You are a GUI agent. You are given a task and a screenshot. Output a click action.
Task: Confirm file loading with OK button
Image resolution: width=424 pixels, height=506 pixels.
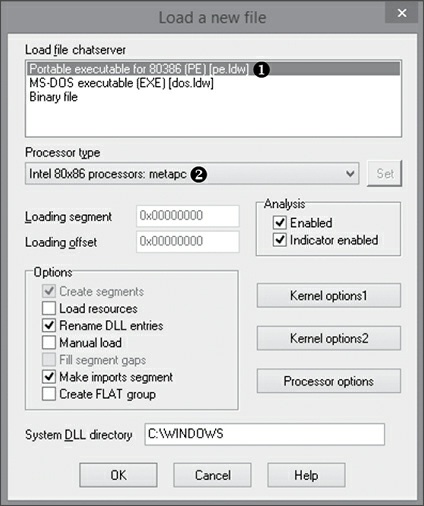coord(118,475)
